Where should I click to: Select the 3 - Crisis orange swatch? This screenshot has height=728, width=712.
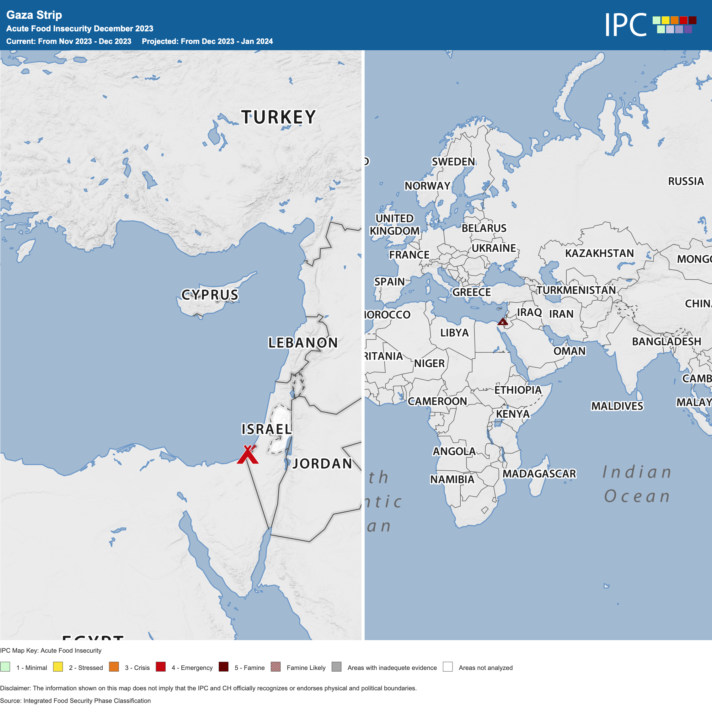114,667
